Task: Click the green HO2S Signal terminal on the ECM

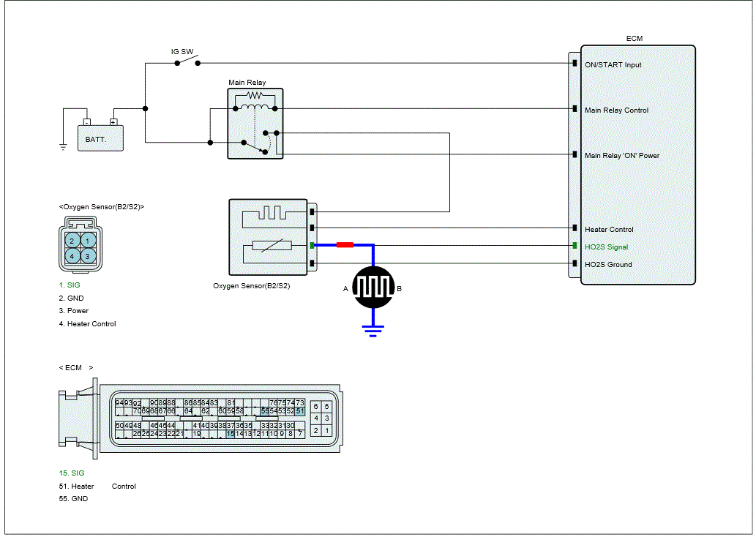Action: [x=575, y=246]
